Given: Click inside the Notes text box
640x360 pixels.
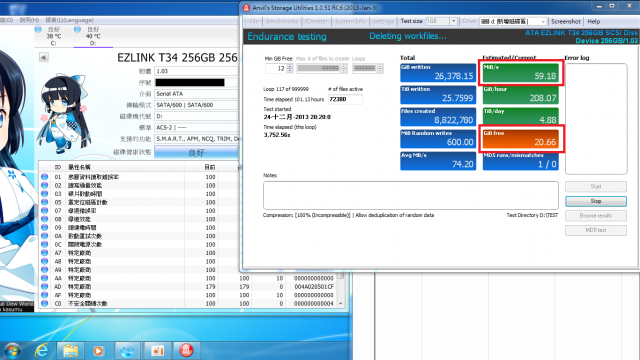Looking at the screenshot, I should tap(411, 195).
